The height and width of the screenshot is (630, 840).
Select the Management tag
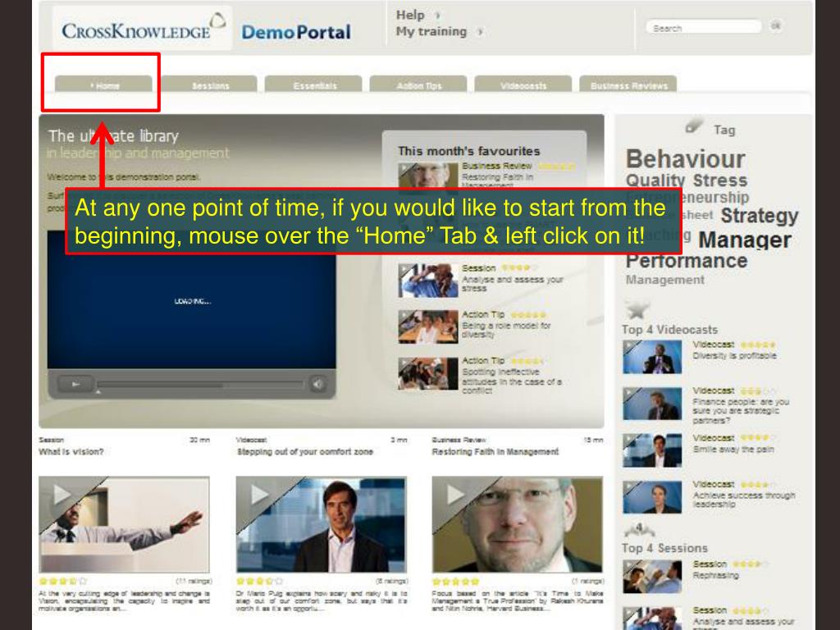point(664,280)
